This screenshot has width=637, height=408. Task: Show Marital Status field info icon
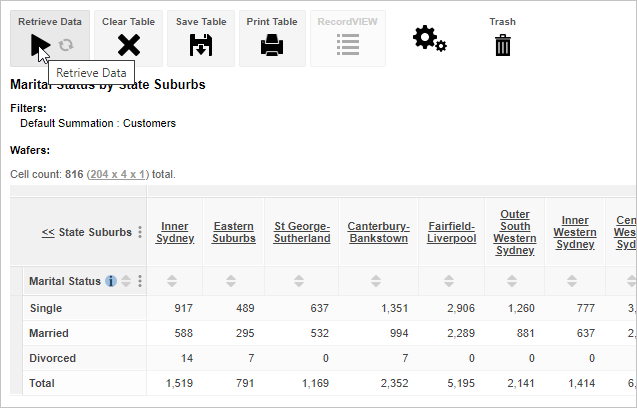111,281
